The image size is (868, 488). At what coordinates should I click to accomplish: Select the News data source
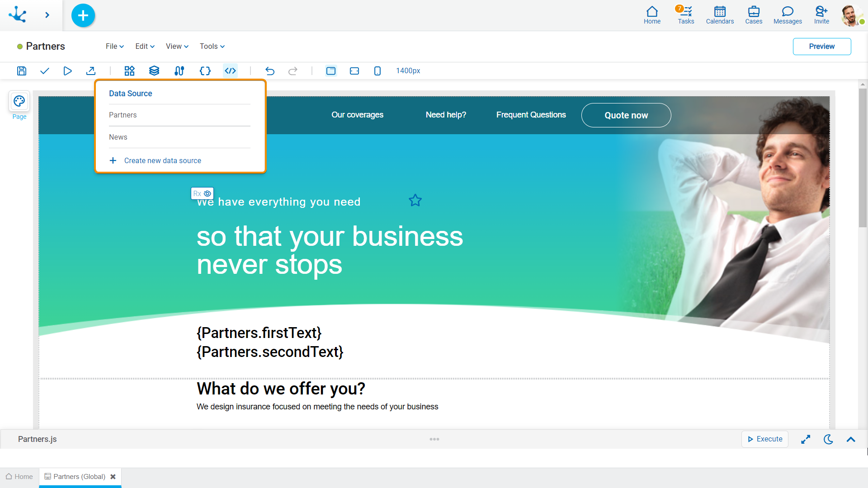tap(179, 137)
